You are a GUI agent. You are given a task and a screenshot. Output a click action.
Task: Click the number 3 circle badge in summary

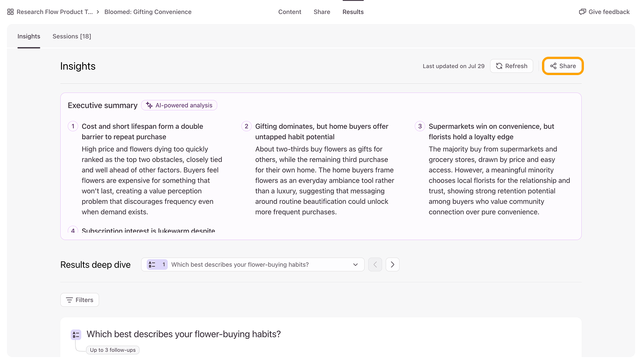(420, 126)
